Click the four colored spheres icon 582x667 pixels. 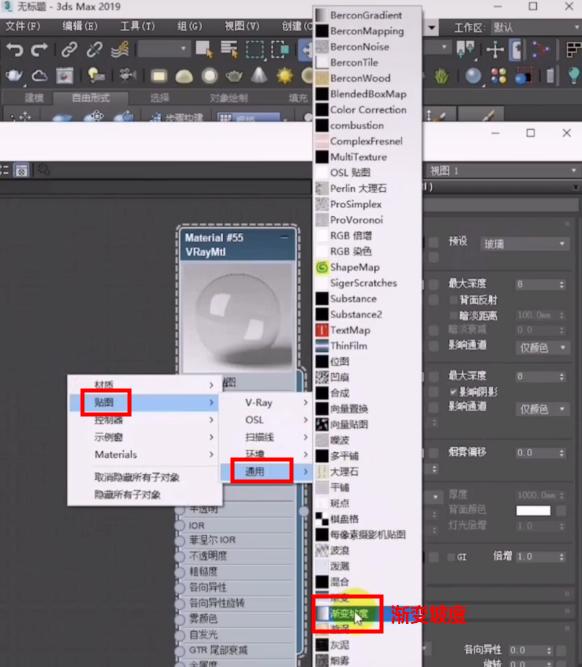[x=499, y=76]
